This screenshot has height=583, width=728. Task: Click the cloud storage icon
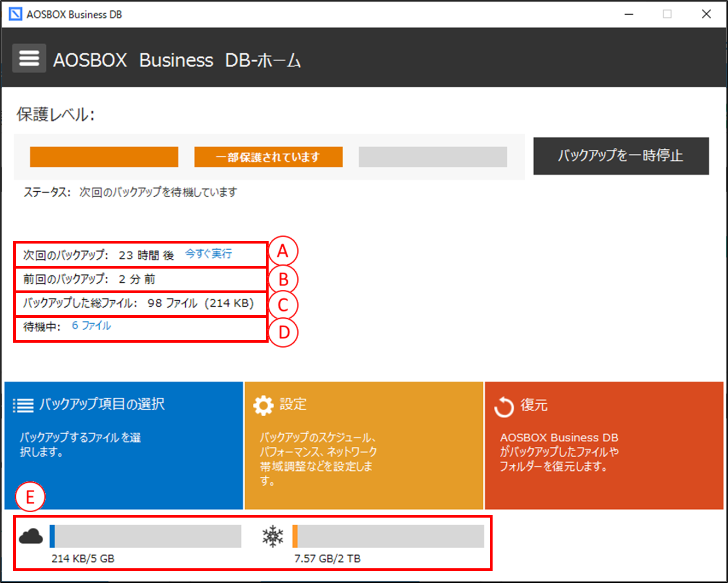click(31, 537)
